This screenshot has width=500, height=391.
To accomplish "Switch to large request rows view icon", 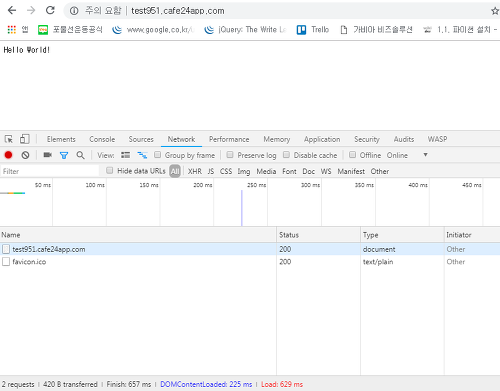I will tap(125, 155).
